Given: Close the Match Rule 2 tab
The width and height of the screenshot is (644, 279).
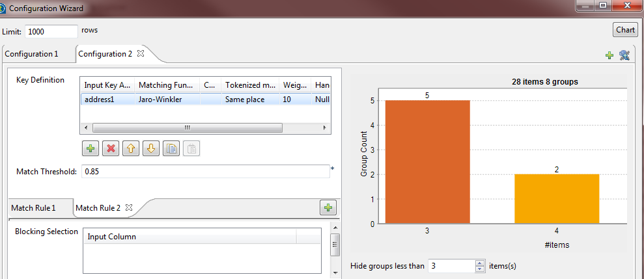Looking at the screenshot, I should (x=129, y=207).
